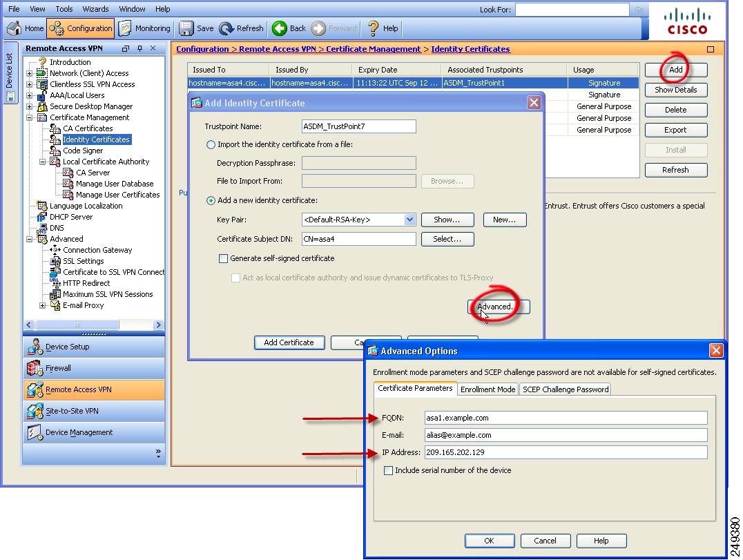Select CA Certificates tree item
This screenshot has width=743, height=560.
[x=88, y=128]
